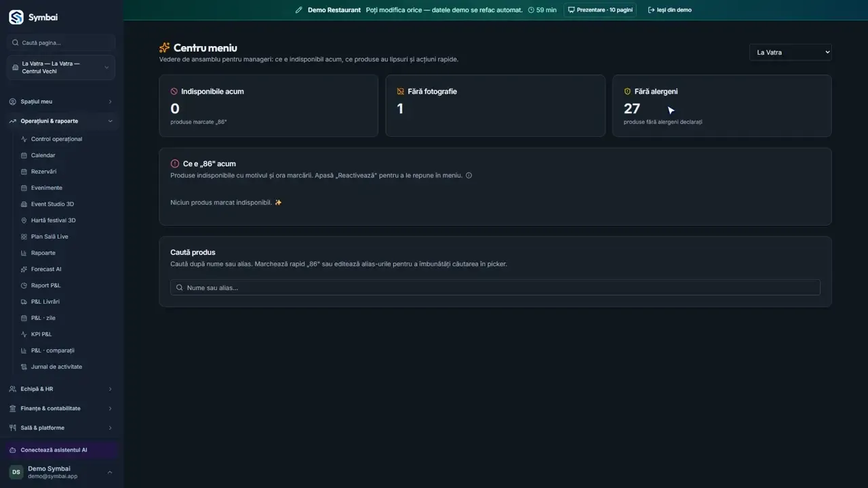Collapse the Operațiuni & rapoarte section
The height and width of the screenshot is (488, 868).
pos(61,121)
